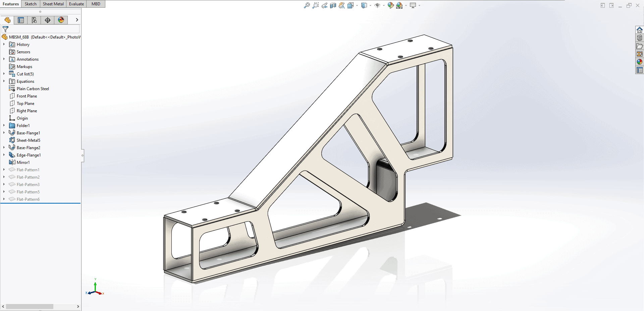
Task: Open the Evaluate tab
Action: 76,4
